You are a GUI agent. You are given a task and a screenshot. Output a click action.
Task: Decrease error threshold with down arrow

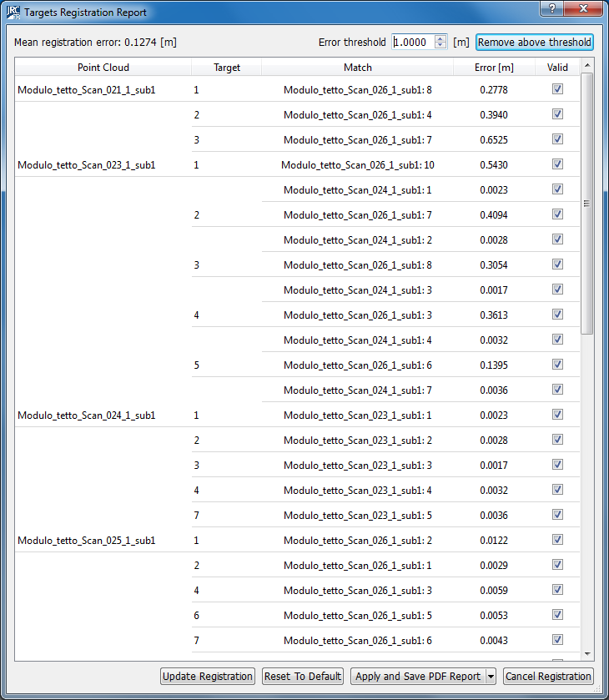tap(440, 46)
